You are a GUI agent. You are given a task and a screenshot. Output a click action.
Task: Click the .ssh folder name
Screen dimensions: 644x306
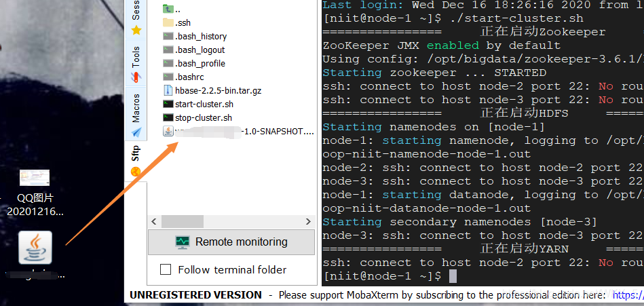[183, 22]
